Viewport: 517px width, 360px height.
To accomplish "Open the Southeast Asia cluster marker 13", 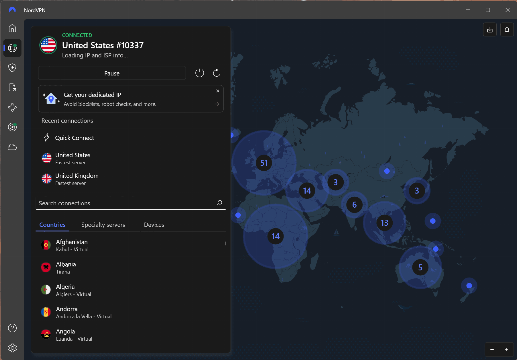I will coord(384,223).
